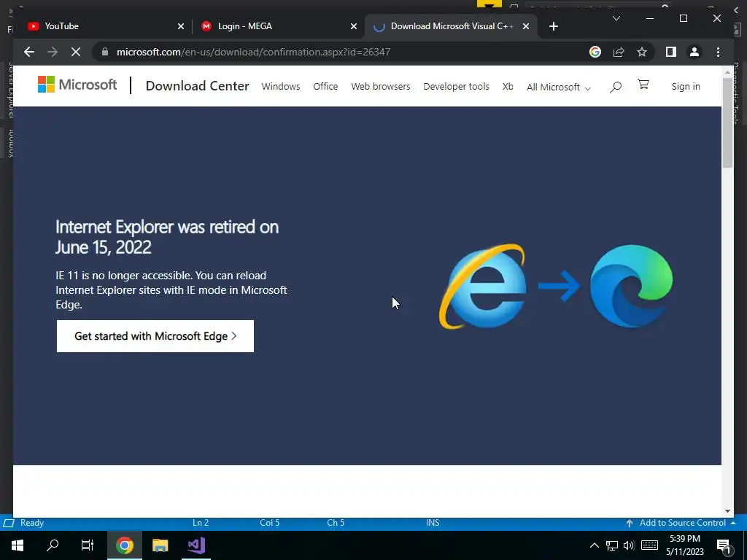Select the Download Microsoft Visual C++ tab

coord(451,26)
